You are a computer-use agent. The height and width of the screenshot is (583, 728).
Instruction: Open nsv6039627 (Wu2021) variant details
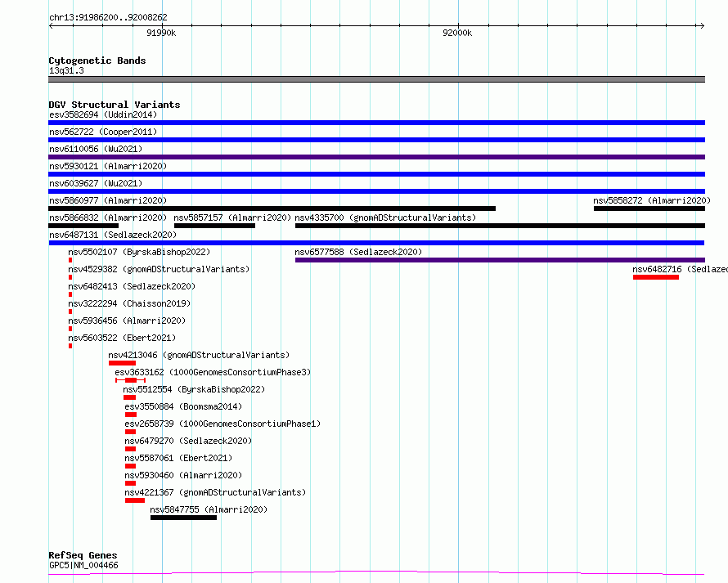[96, 183]
